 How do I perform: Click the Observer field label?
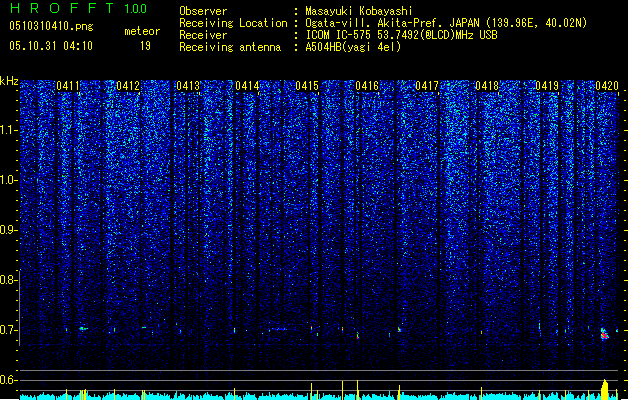click(203, 11)
